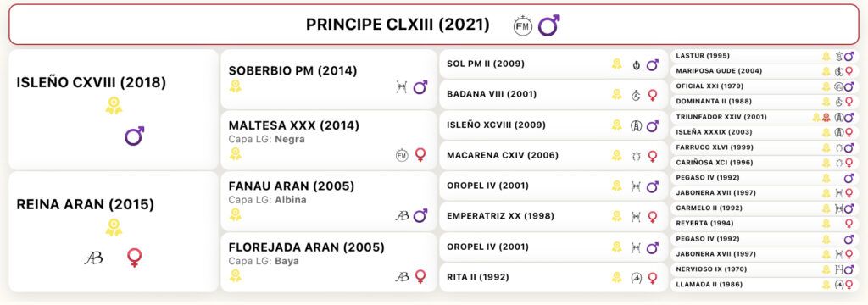Viewport: 868px width, 305px height.
Task: Click the brand icon in the SOBERBIO PM card
Action: pyautogui.click(x=402, y=87)
